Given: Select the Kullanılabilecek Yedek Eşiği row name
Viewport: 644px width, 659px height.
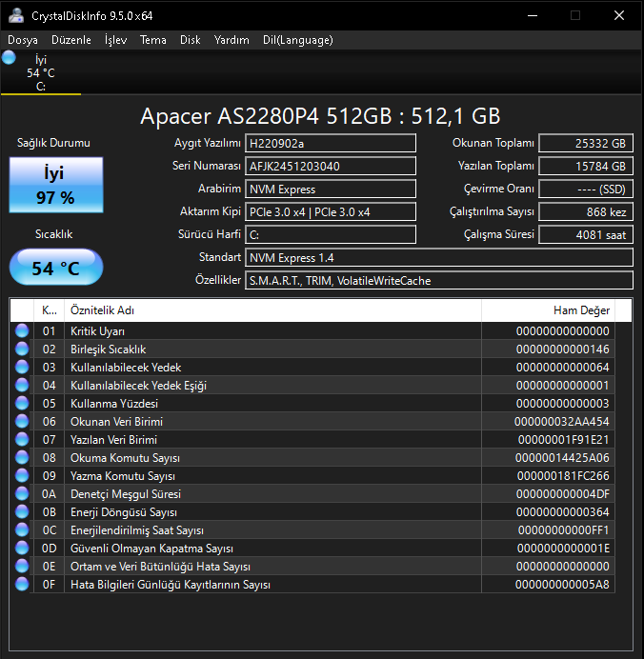Looking at the screenshot, I should [x=139, y=386].
